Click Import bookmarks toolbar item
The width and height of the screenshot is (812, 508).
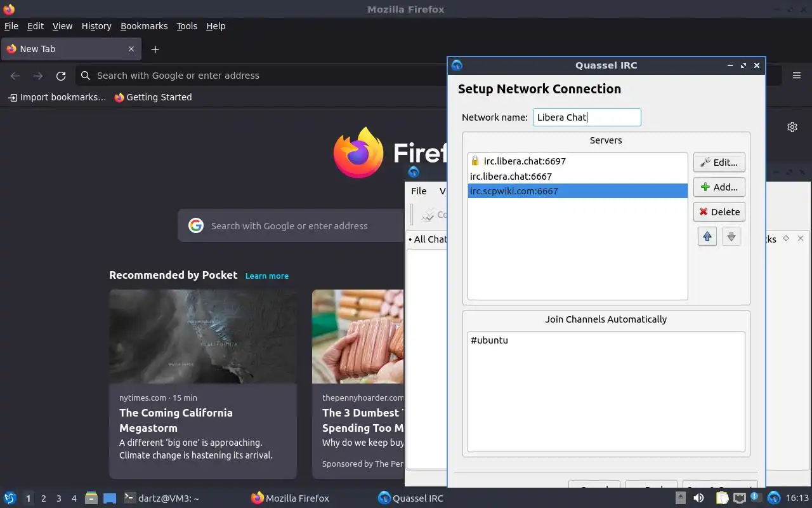57,97
